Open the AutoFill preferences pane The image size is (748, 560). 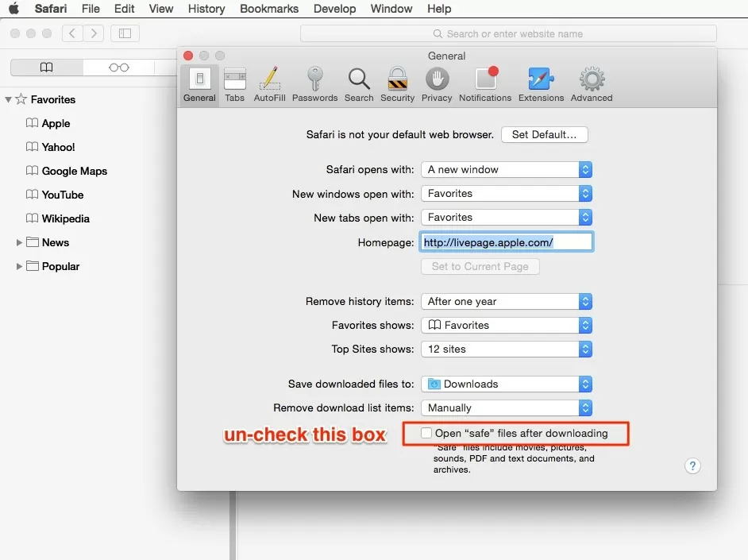click(269, 84)
